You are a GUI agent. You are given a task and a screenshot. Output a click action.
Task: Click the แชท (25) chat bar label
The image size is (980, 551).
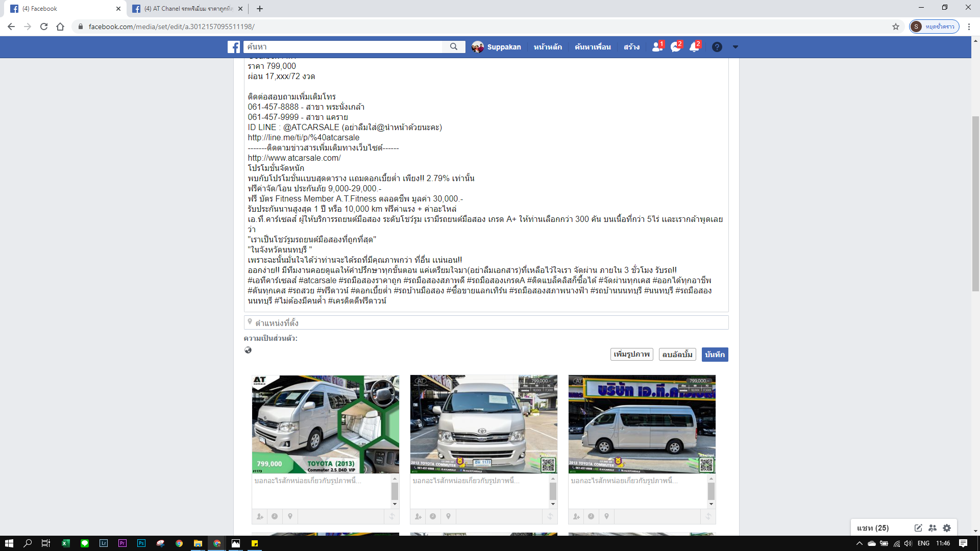[873, 528]
